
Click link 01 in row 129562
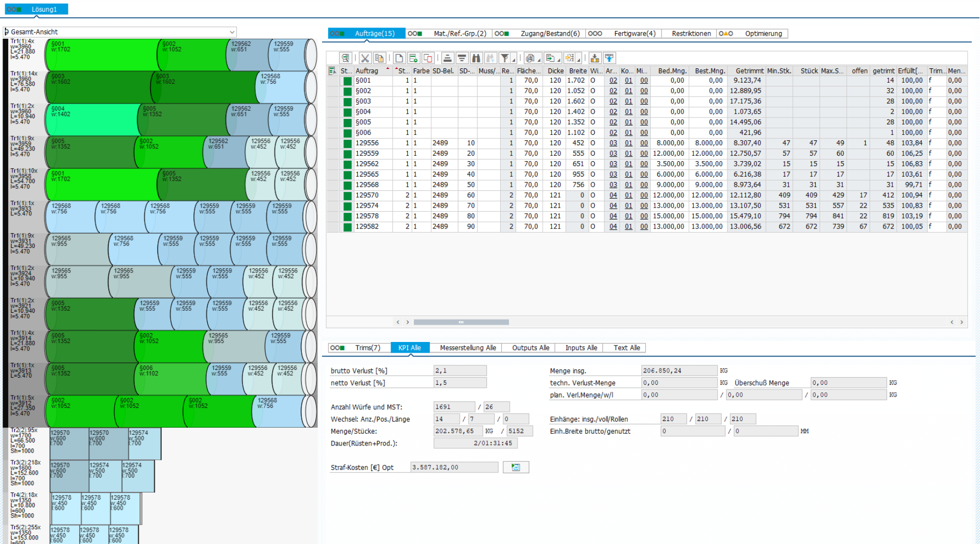[628, 164]
